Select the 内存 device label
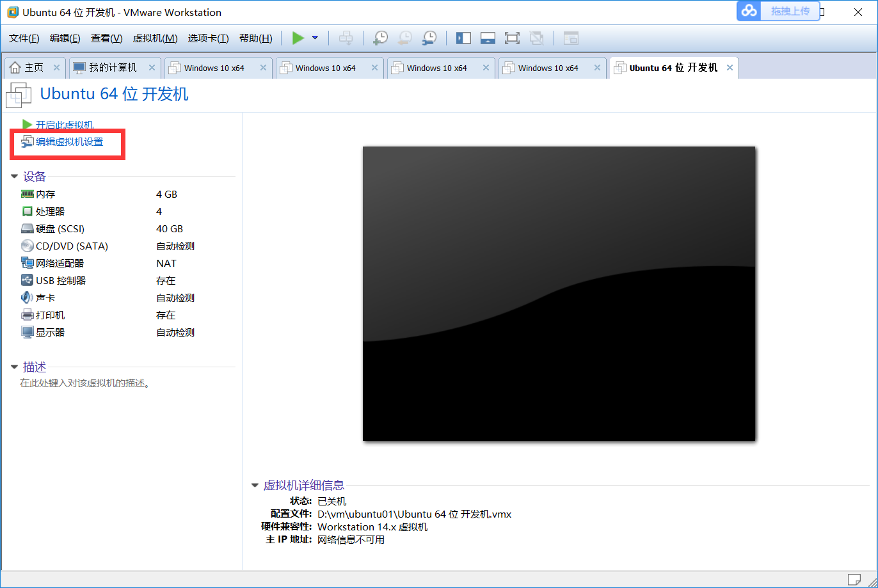This screenshot has height=588, width=878. [45, 194]
